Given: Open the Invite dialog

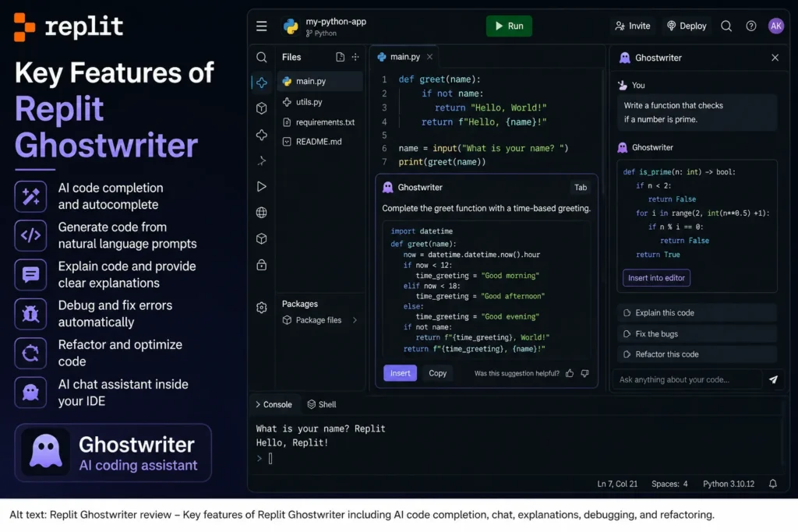Looking at the screenshot, I should 633,26.
